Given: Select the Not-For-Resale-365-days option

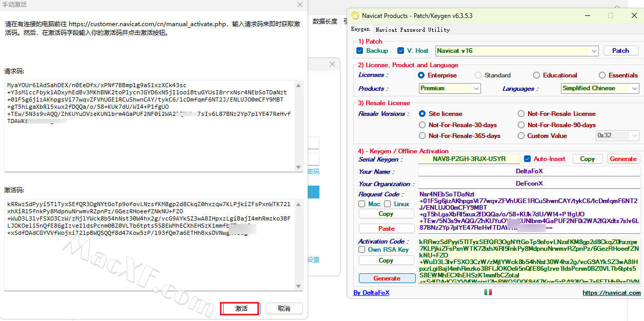Looking at the screenshot, I should point(422,136).
